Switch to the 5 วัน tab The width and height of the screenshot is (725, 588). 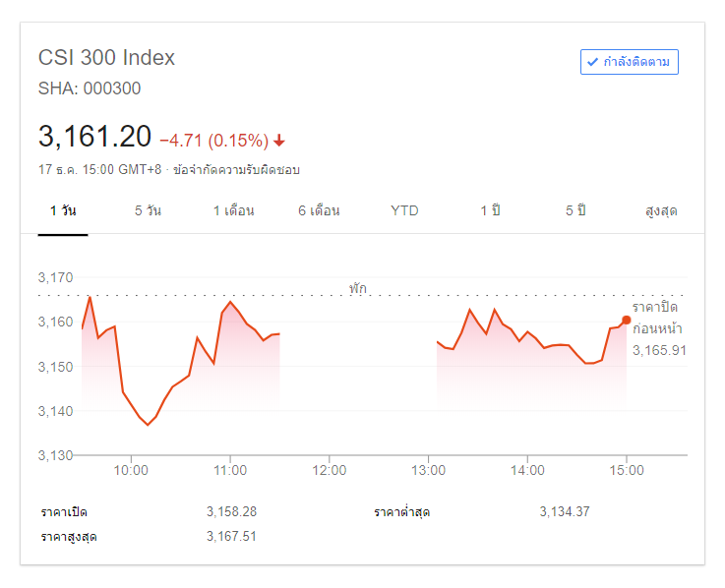click(x=149, y=210)
